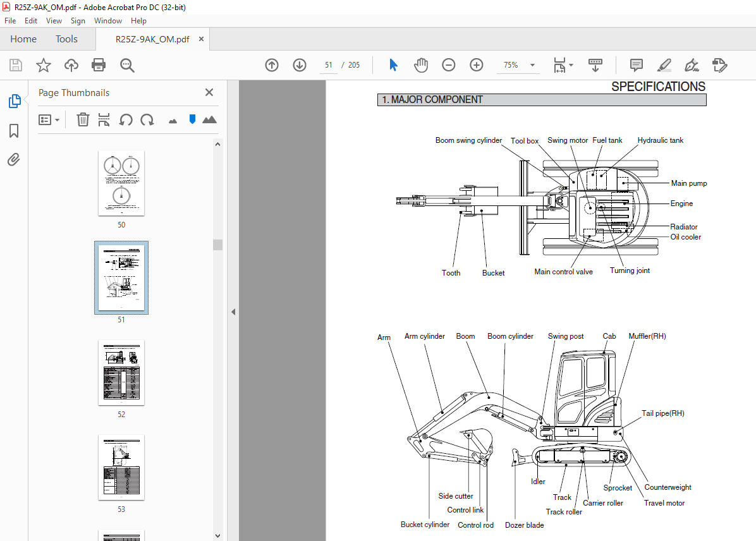756x541 pixels.
Task: Collapse the navigation pane arrow
Action: tap(233, 312)
